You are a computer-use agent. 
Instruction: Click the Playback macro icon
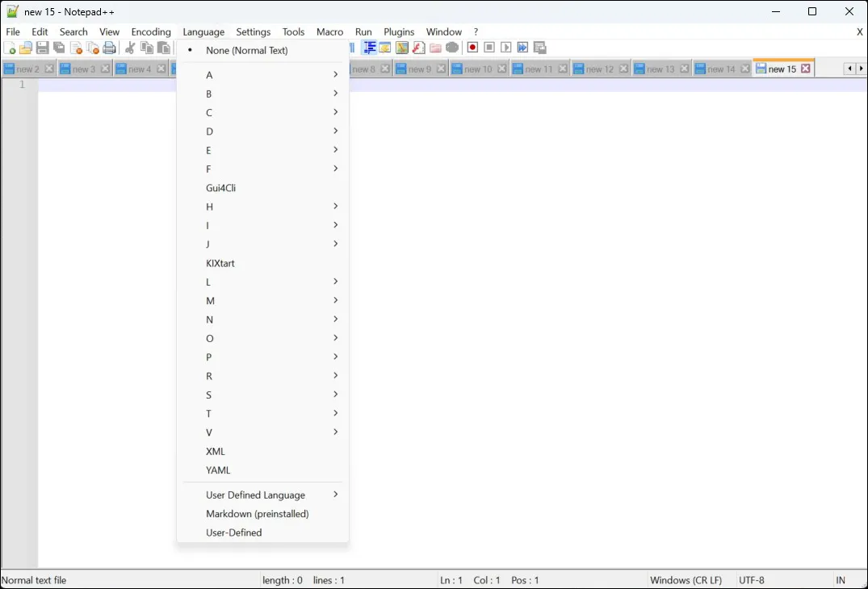506,48
